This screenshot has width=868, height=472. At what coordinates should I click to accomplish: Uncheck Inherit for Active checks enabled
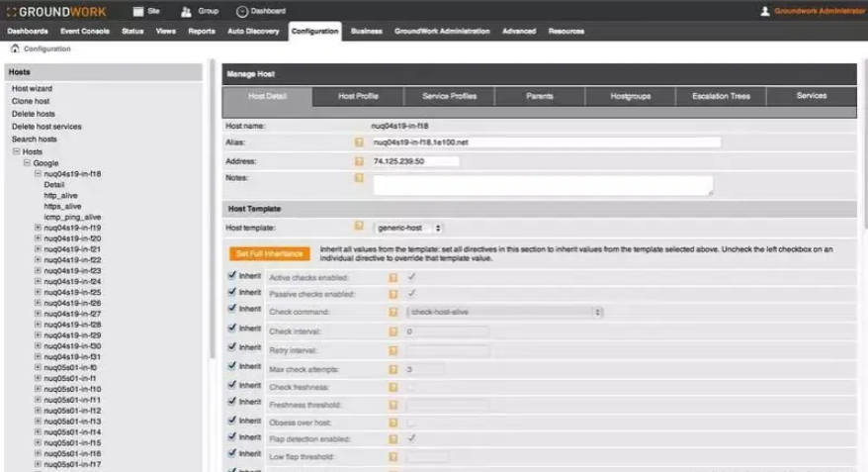(232, 275)
